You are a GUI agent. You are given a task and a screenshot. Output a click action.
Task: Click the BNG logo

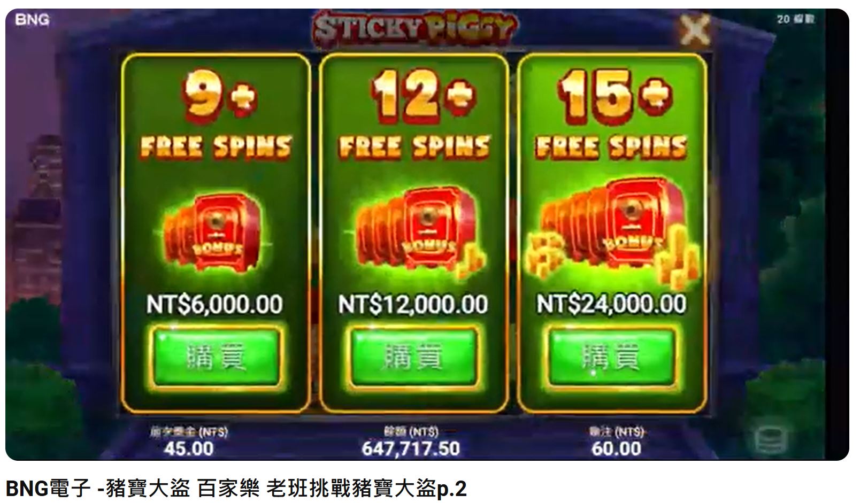tap(32, 20)
